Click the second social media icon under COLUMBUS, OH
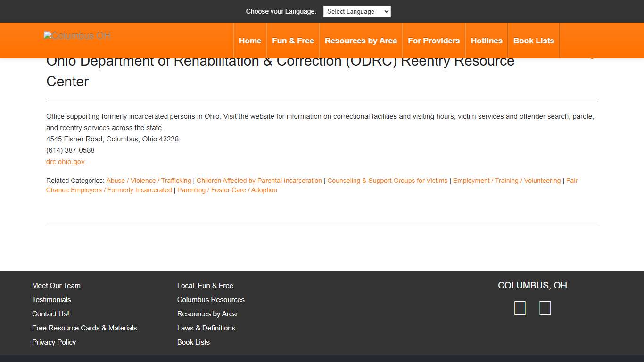 pyautogui.click(x=545, y=308)
